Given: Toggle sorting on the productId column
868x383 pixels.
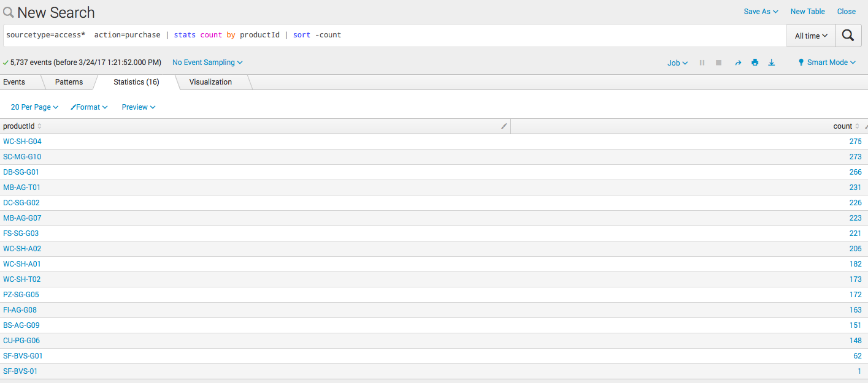Looking at the screenshot, I should click(39, 126).
